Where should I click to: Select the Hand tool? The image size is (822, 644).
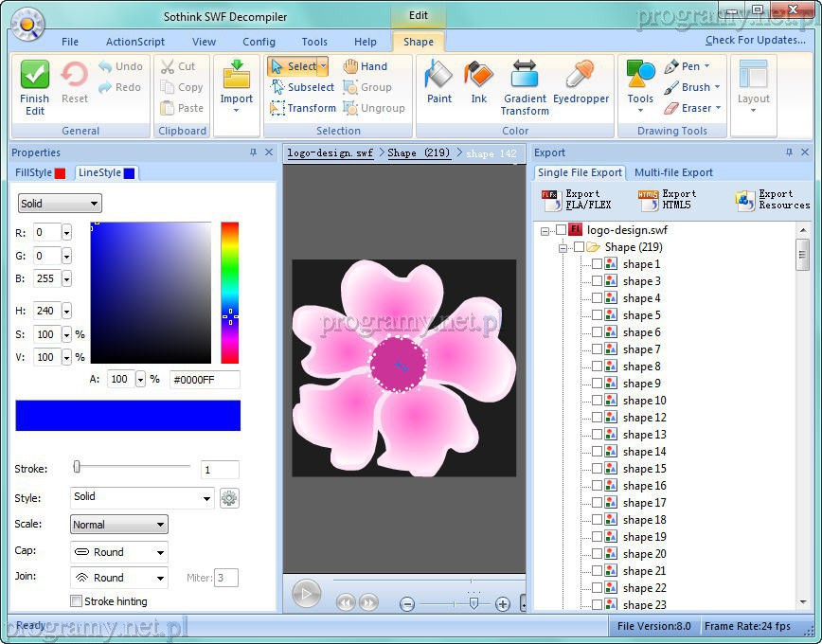click(365, 66)
